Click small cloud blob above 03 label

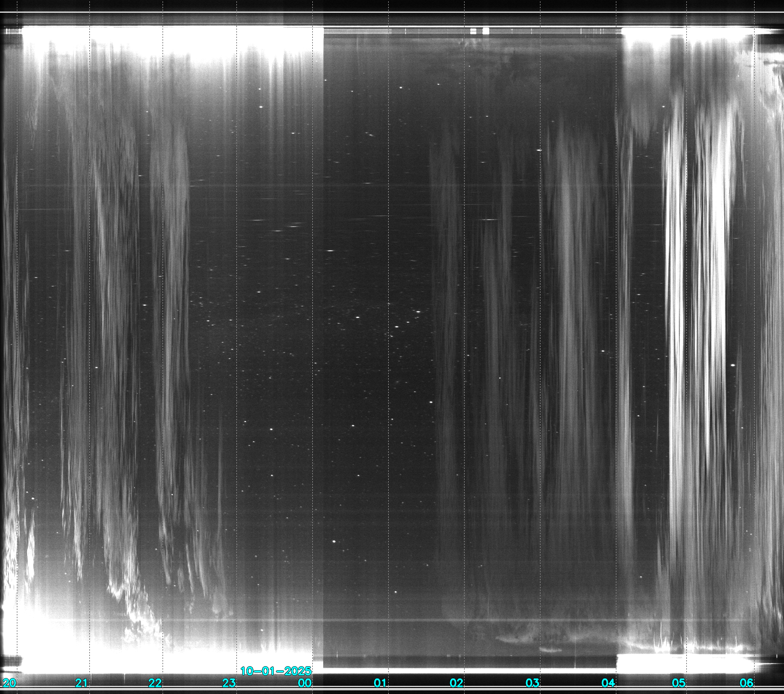[x=551, y=650]
